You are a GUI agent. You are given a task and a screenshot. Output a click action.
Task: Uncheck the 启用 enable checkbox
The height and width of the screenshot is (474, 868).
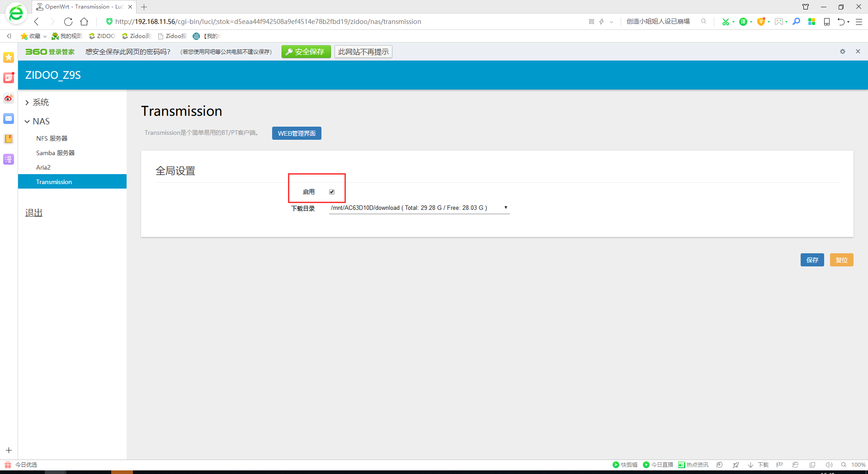tap(332, 192)
